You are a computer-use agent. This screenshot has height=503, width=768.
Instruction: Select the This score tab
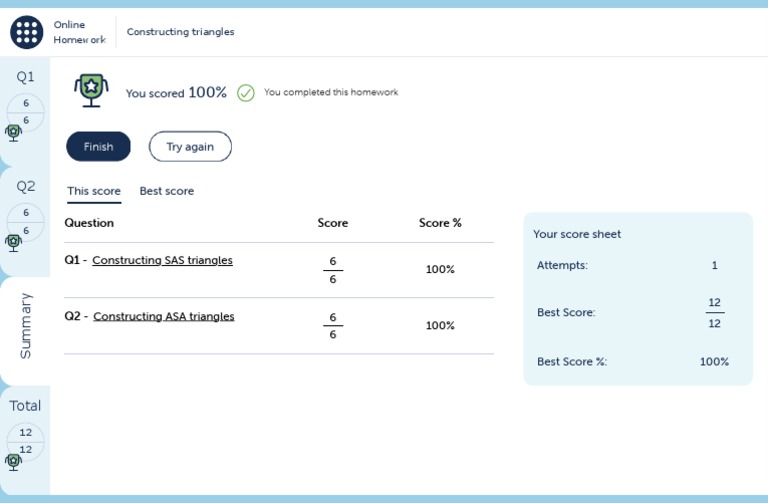pos(94,191)
